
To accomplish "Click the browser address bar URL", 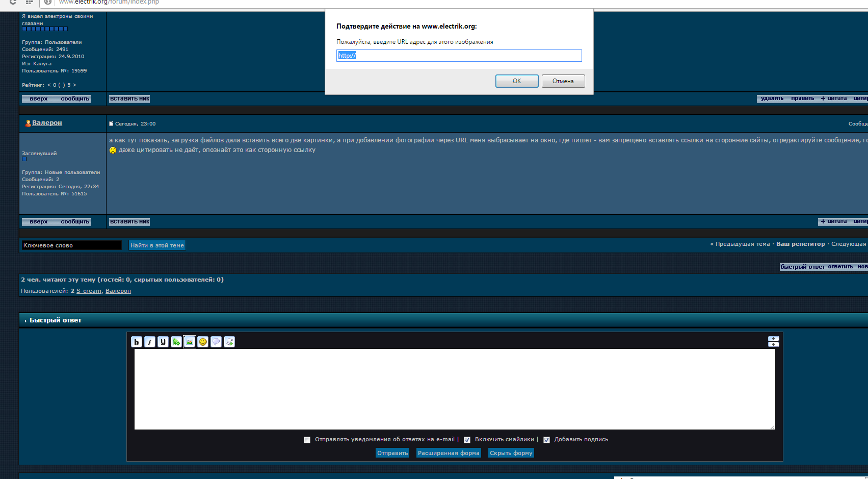I will pos(109,2).
